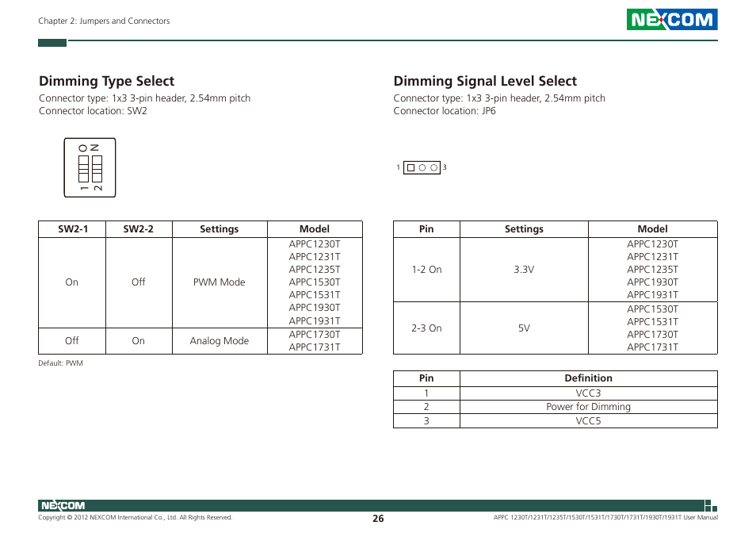Click the "PWM Mode" settings cell
Viewport: 756px width, 533px height.
click(220, 282)
